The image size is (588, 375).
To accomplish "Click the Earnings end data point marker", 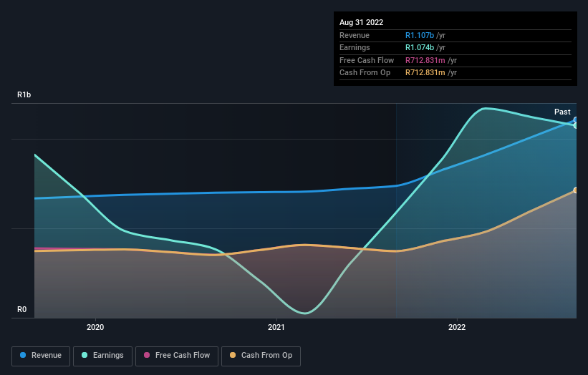I will click(576, 125).
